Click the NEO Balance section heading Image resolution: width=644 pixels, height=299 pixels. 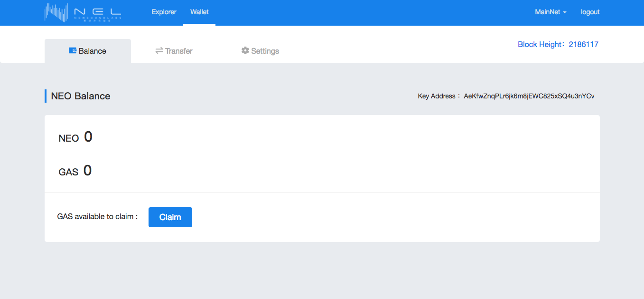(81, 96)
